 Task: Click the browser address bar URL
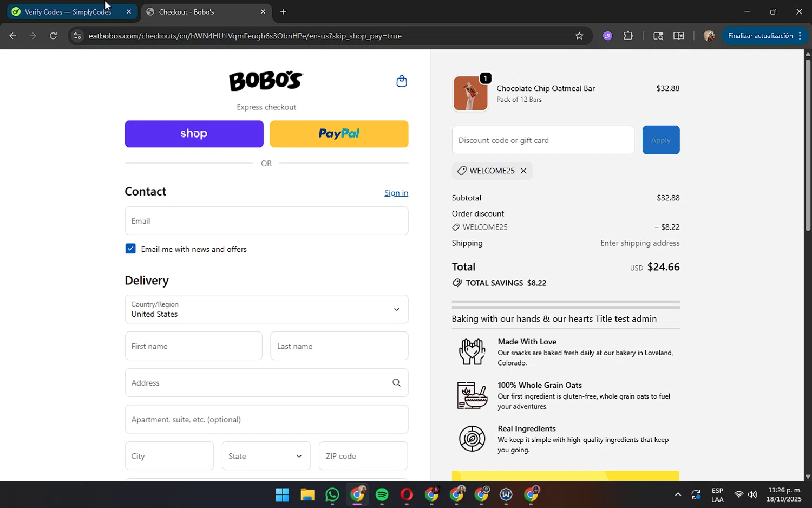245,36
